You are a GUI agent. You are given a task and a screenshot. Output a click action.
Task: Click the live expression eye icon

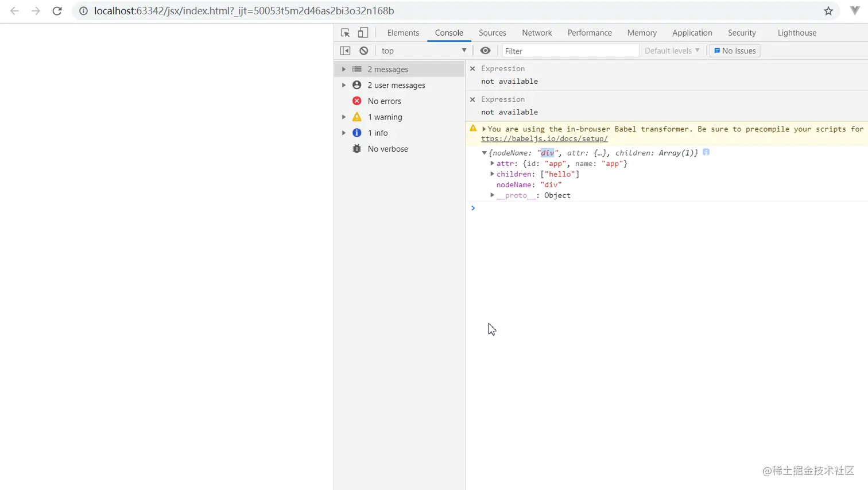pos(485,51)
